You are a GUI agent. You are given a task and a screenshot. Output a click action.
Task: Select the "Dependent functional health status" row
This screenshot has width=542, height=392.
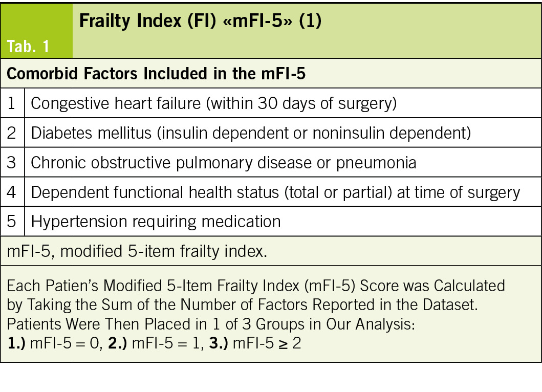(x=275, y=192)
